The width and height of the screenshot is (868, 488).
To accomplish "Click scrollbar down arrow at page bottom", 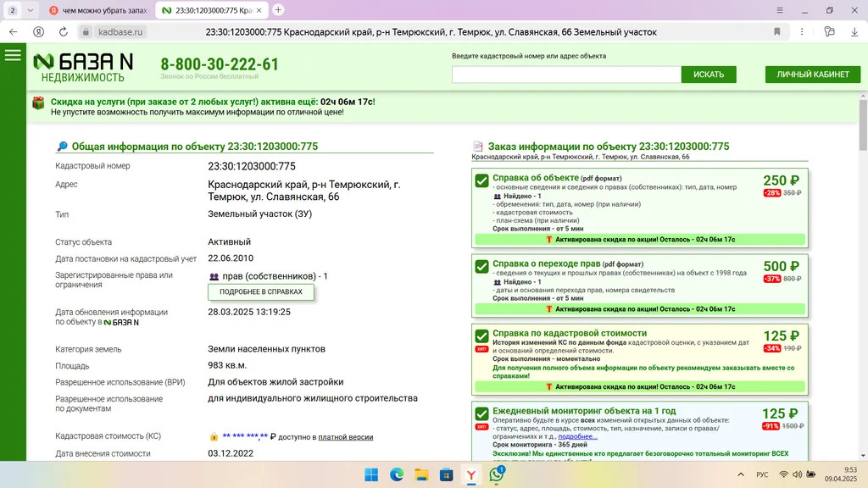I will point(863,456).
